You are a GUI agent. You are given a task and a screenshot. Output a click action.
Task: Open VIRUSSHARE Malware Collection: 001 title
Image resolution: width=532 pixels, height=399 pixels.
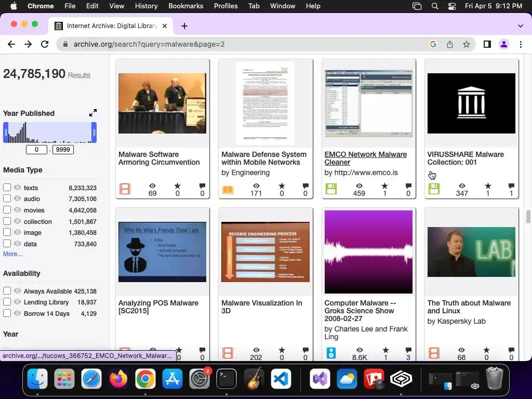pyautogui.click(x=465, y=158)
